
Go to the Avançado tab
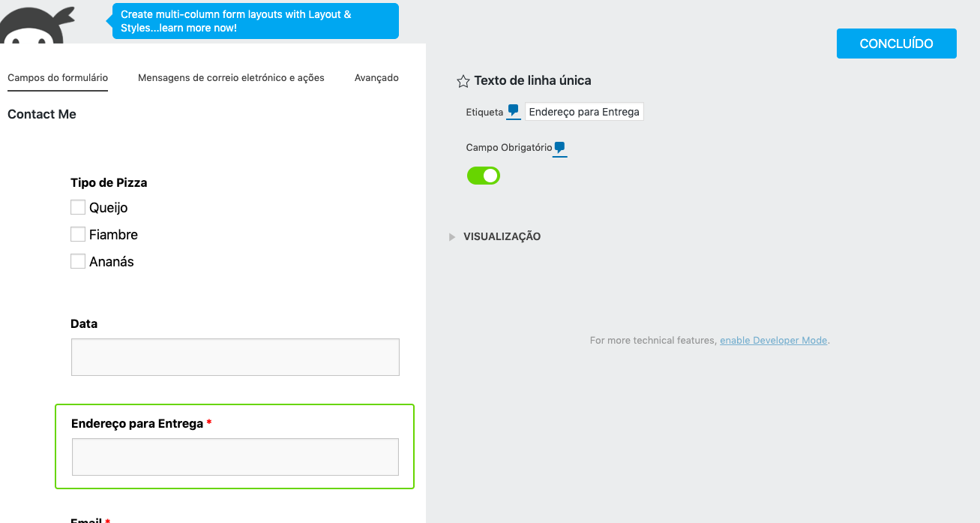pyautogui.click(x=376, y=78)
